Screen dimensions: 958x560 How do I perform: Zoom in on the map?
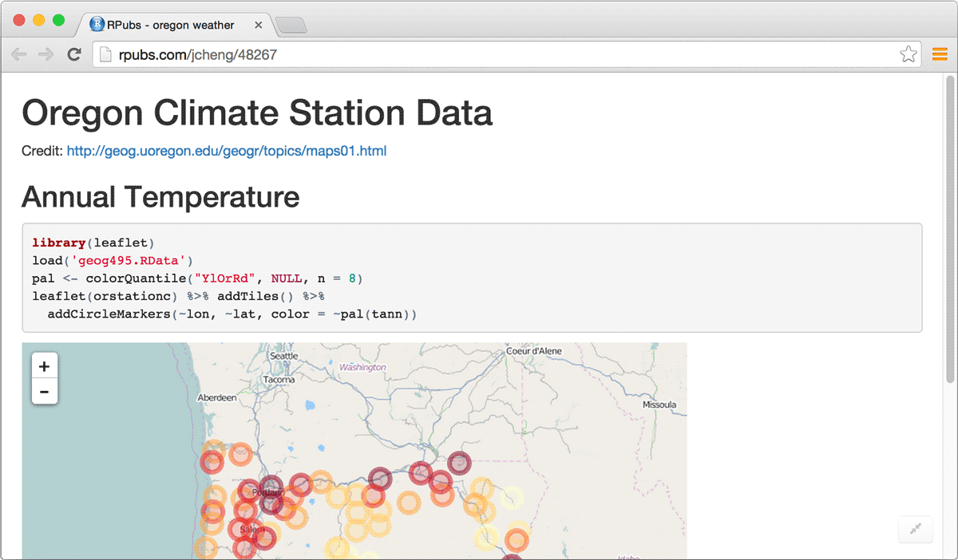44,366
